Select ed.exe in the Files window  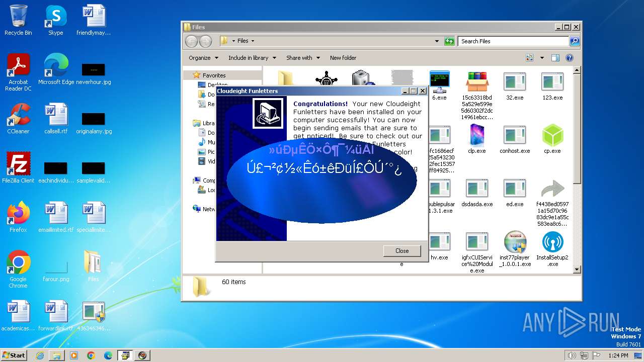(x=515, y=192)
